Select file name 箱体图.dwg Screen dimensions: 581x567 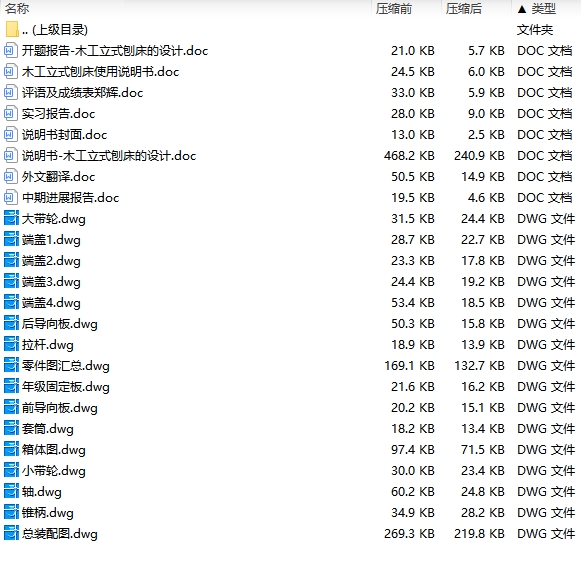[x=53, y=450]
